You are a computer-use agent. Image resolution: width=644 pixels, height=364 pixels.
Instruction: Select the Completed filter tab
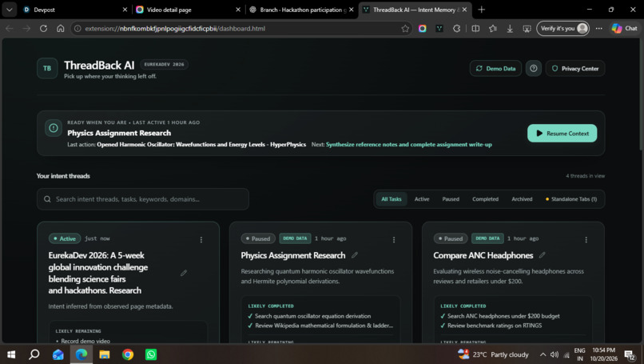(485, 199)
